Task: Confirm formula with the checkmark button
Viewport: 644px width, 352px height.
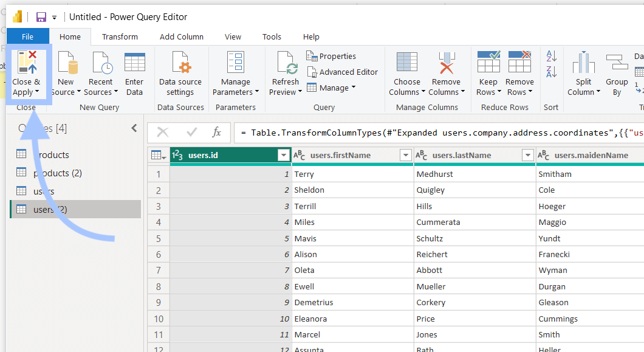Action: pyautogui.click(x=191, y=132)
